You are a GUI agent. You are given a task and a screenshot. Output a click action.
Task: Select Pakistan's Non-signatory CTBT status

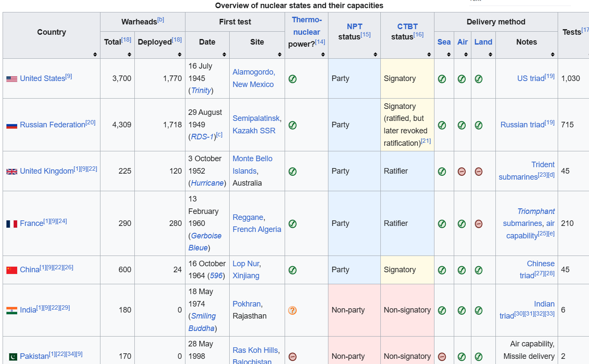407,356
